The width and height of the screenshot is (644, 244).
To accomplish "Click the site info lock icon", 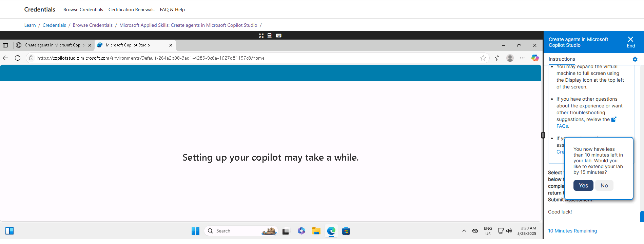I will pyautogui.click(x=31, y=58).
